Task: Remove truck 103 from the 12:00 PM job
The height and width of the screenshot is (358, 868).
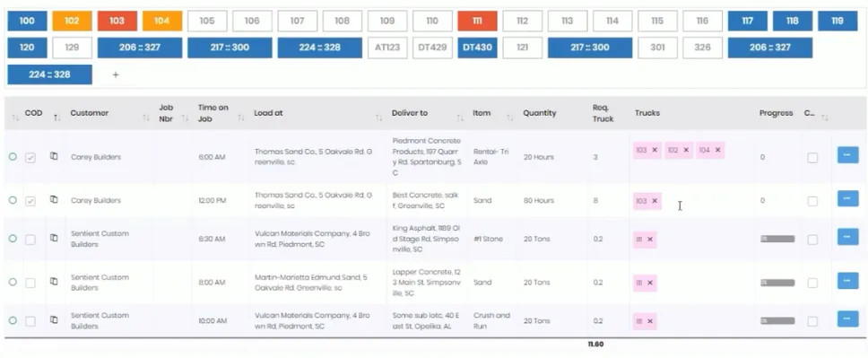Action: [x=655, y=201]
